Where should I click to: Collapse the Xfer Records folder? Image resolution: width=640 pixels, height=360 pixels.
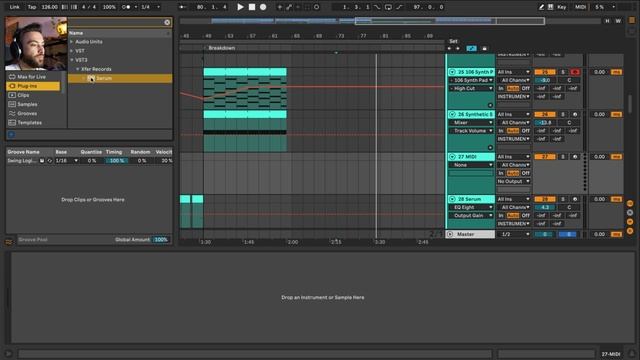[78, 69]
